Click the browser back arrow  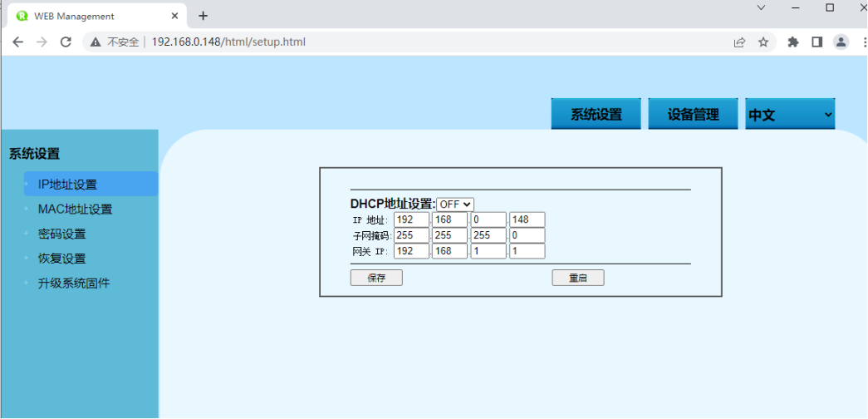(x=17, y=42)
